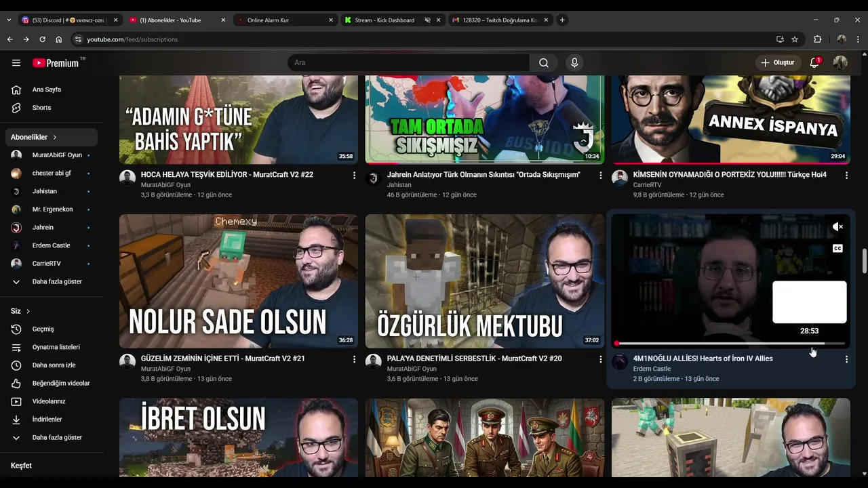Open Daha sonra izle list
868x488 pixels.
[x=53, y=365]
